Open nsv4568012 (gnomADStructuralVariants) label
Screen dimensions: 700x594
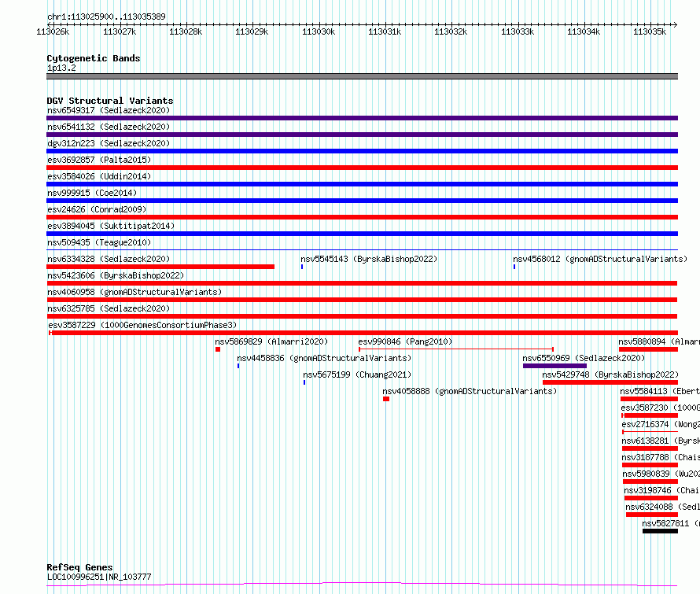[600, 259]
